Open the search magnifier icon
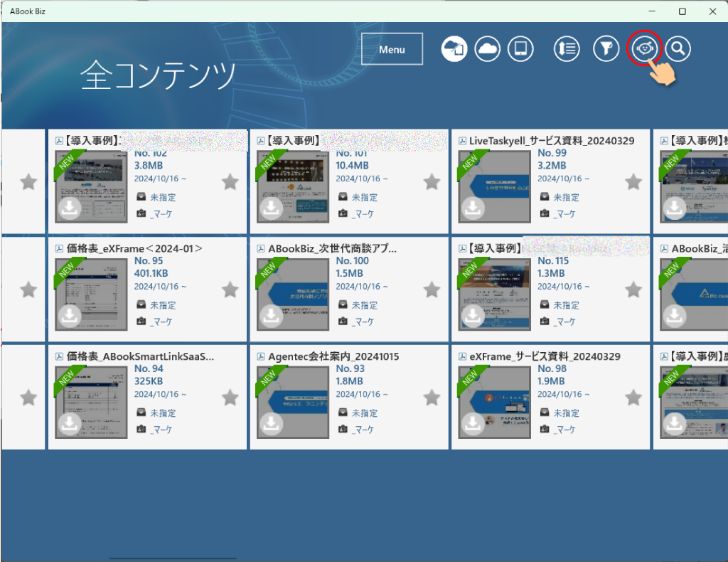This screenshot has height=562, width=728. [x=678, y=48]
